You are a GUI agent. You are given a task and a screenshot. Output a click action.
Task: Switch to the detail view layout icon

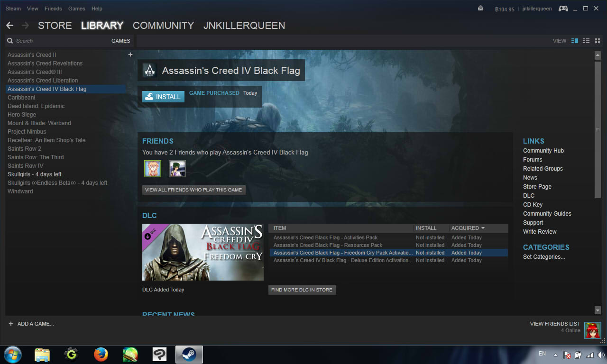click(x=575, y=41)
